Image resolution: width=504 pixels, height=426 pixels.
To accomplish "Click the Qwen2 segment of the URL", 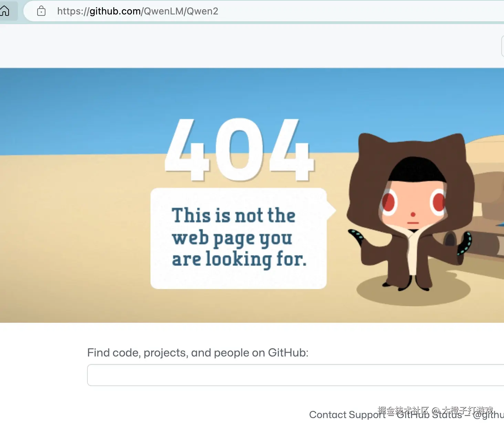I will [202, 11].
